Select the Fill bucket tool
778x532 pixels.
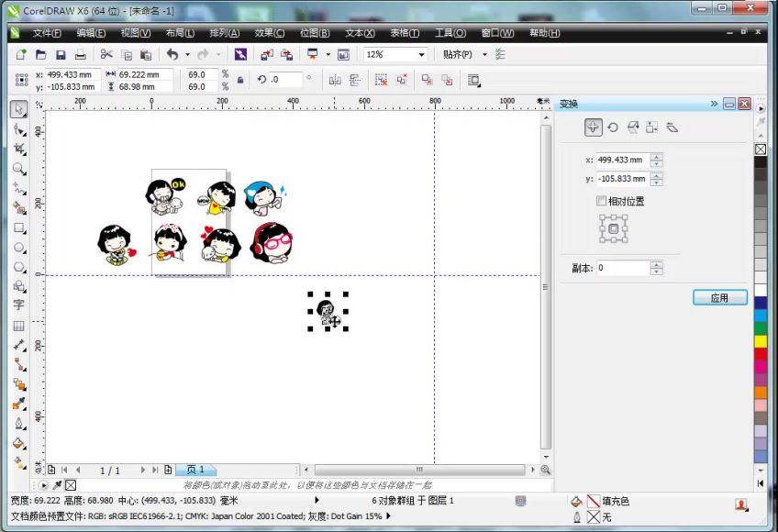(x=19, y=443)
